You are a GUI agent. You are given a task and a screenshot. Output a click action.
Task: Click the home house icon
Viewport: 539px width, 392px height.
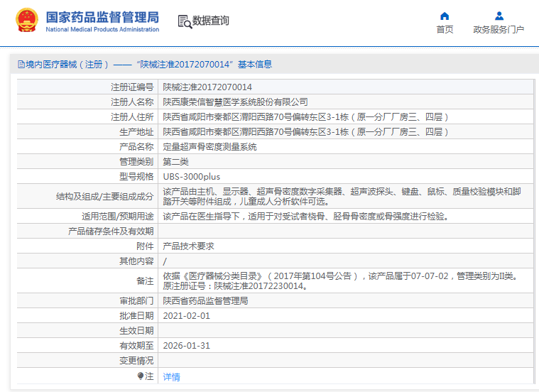coord(445,16)
